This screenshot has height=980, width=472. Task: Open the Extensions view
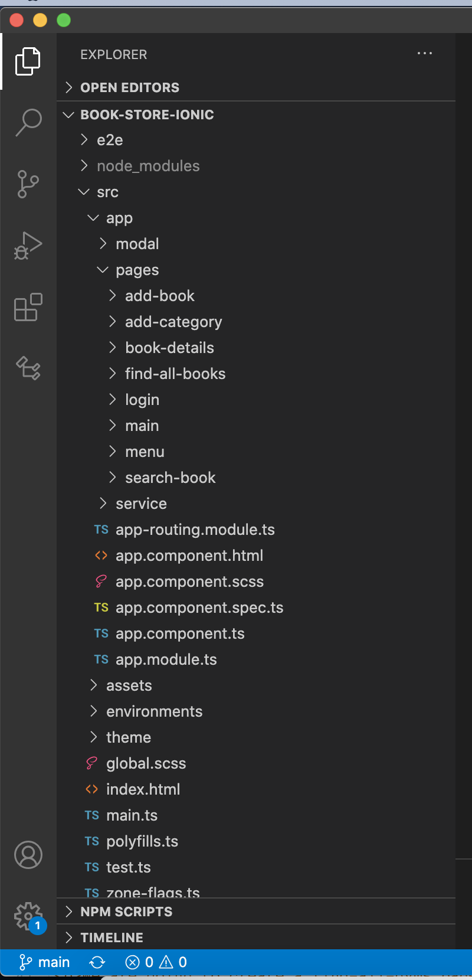(x=28, y=308)
